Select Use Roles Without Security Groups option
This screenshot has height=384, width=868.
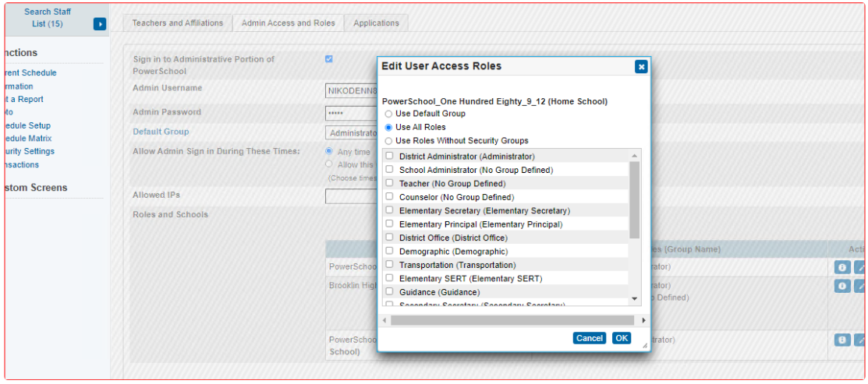click(x=388, y=141)
